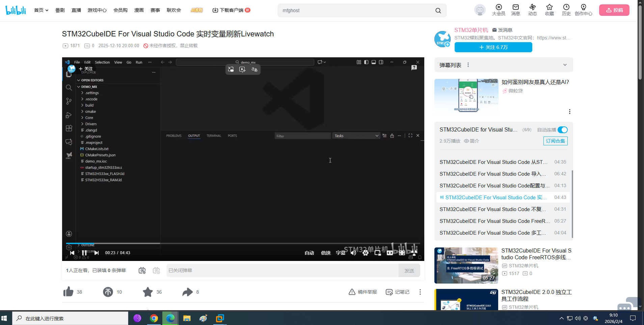
Task: Skip to the next video
Action: pos(97,253)
